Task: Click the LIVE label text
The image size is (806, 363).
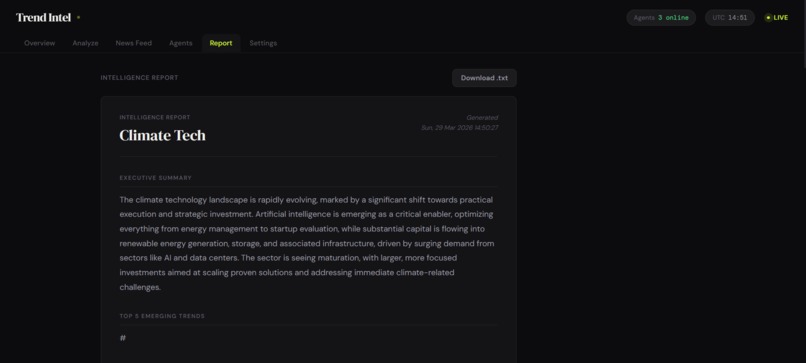Action: click(x=780, y=17)
